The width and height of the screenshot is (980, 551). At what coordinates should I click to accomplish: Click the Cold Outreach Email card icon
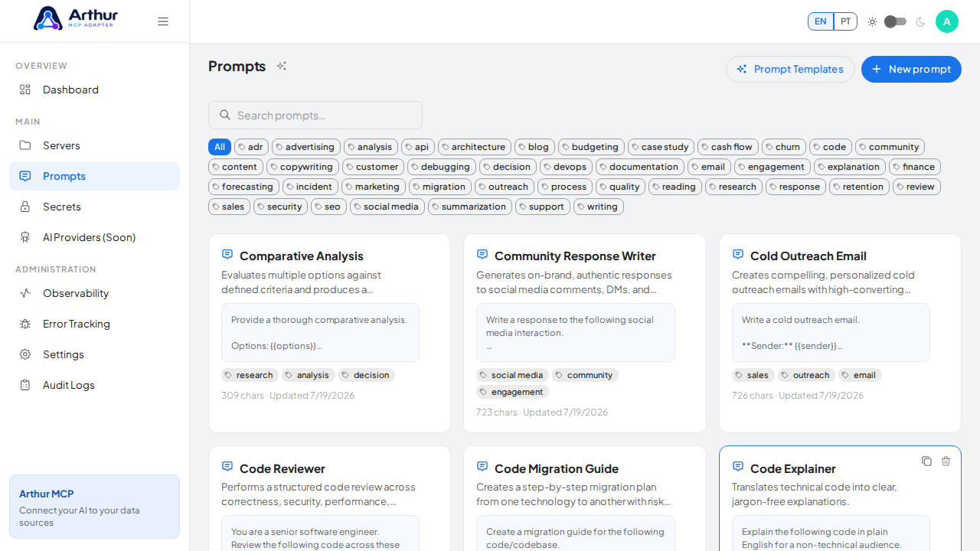pos(738,254)
